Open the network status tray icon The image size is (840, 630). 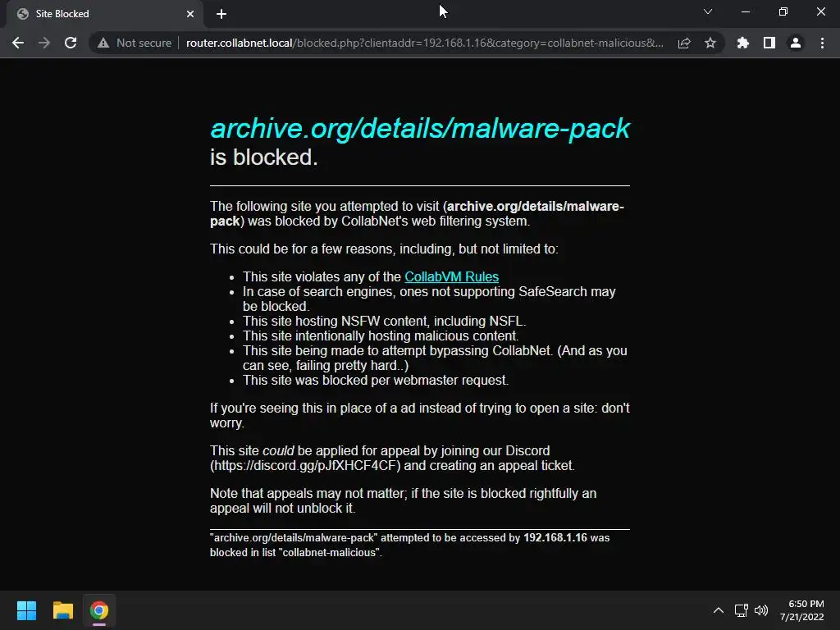(741, 610)
